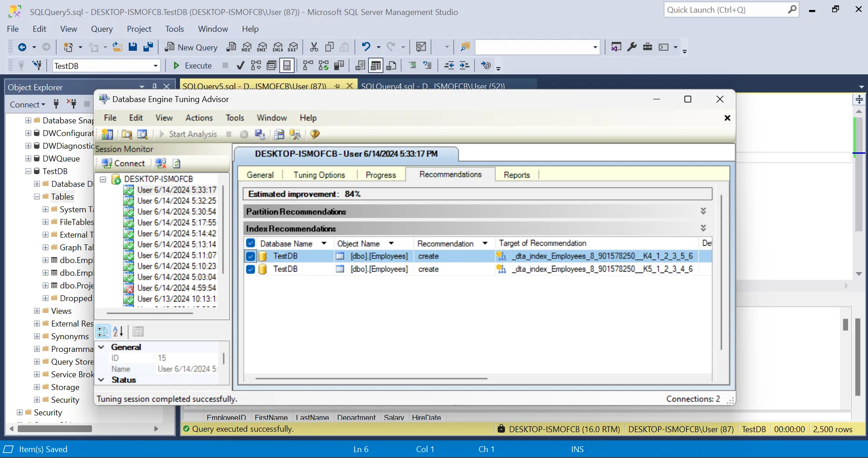Click the DAX query icon

[293, 47]
